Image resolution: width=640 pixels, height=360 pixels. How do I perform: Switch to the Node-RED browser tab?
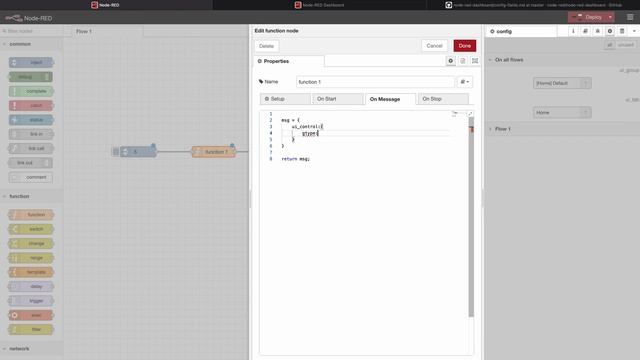tap(106, 5)
